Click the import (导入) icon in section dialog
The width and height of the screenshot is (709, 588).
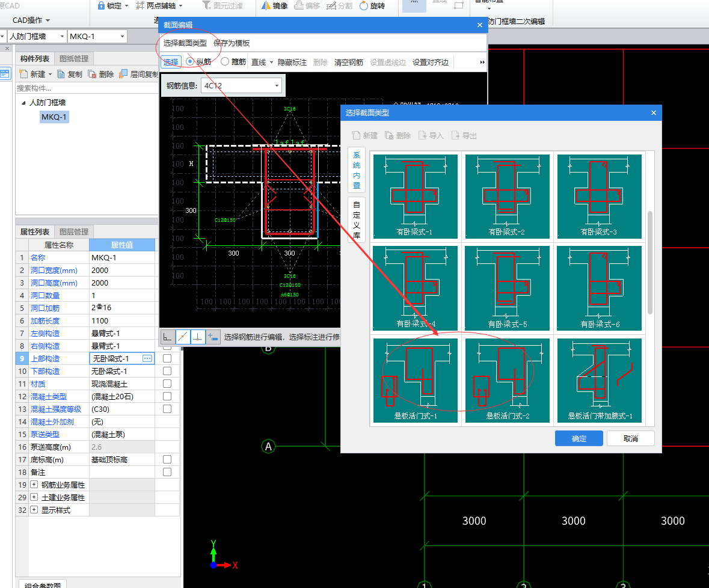422,135
